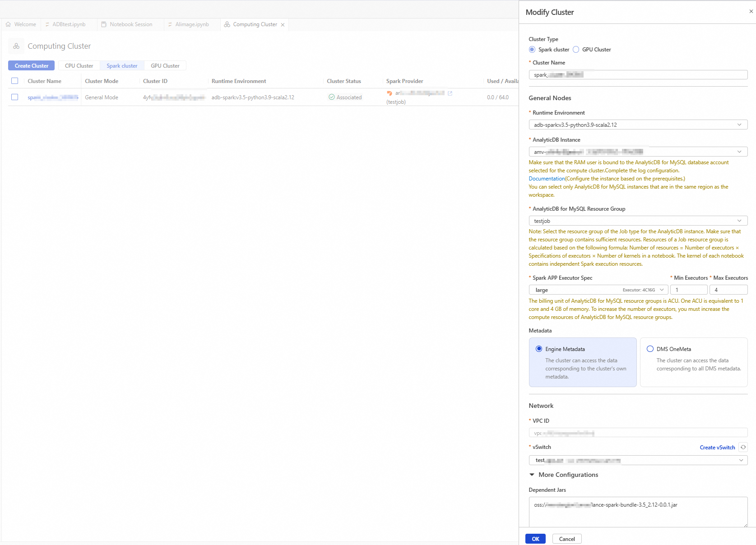Viewport: 756px width, 545px height.
Task: Click the Cluster Name column header
Action: pos(45,81)
